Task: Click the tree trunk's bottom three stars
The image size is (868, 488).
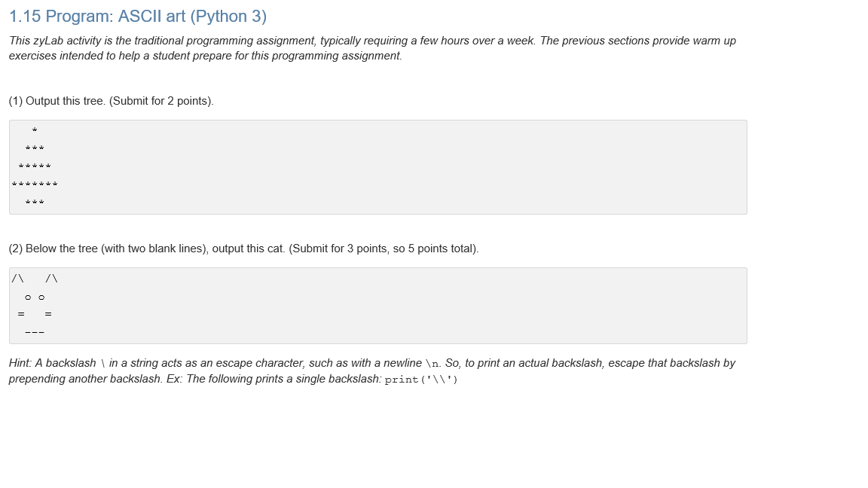Action: click(35, 203)
